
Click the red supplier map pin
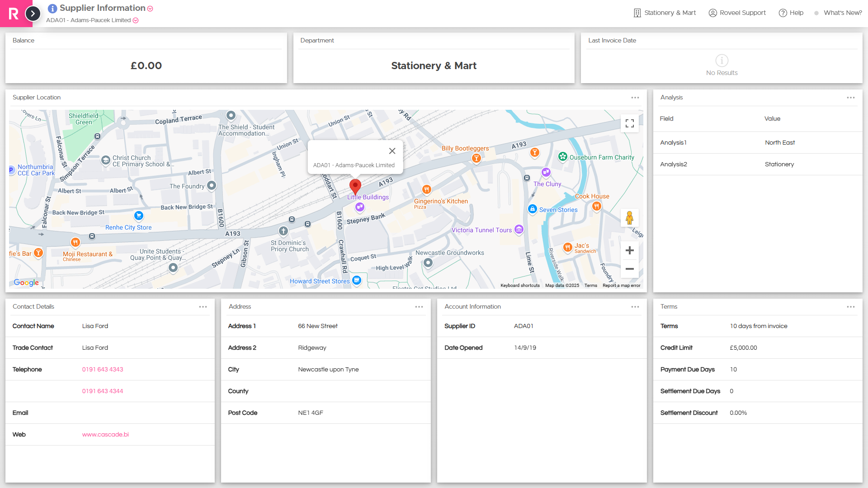[x=355, y=186]
